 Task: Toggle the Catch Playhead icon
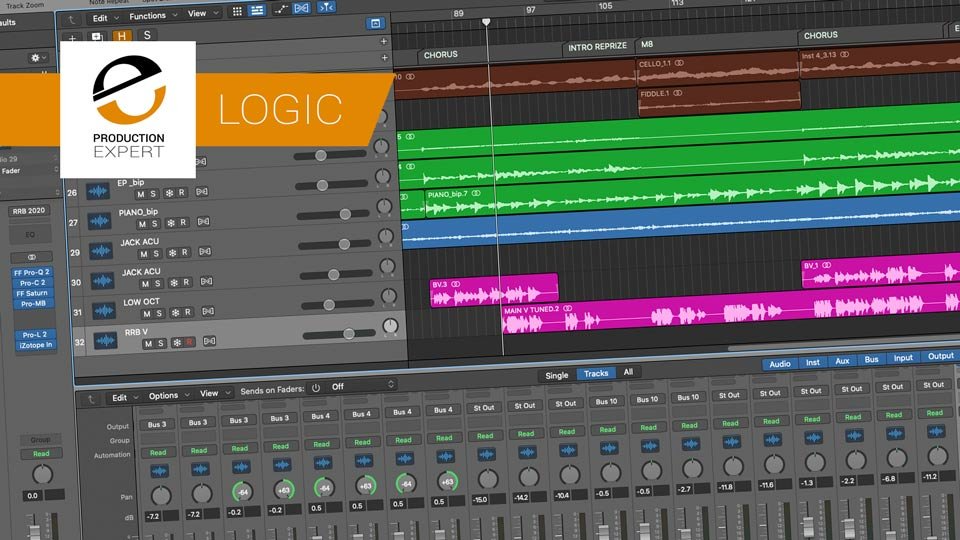tap(327, 7)
